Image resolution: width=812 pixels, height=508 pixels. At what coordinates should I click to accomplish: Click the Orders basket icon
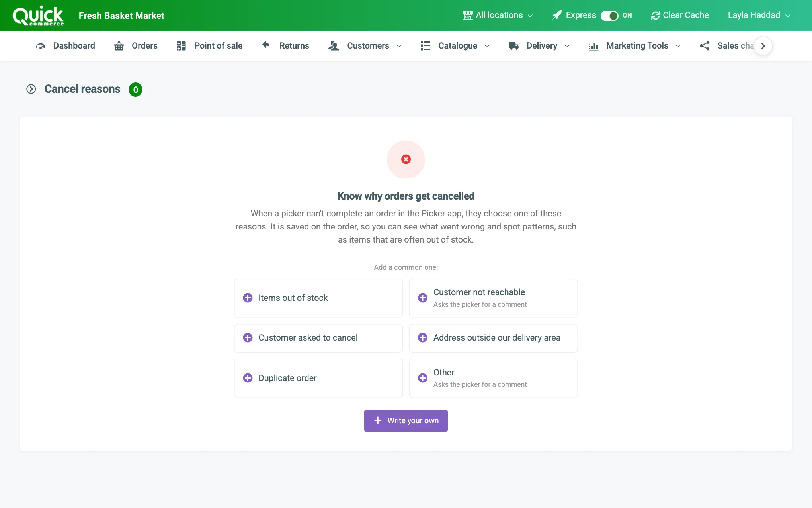pos(119,46)
